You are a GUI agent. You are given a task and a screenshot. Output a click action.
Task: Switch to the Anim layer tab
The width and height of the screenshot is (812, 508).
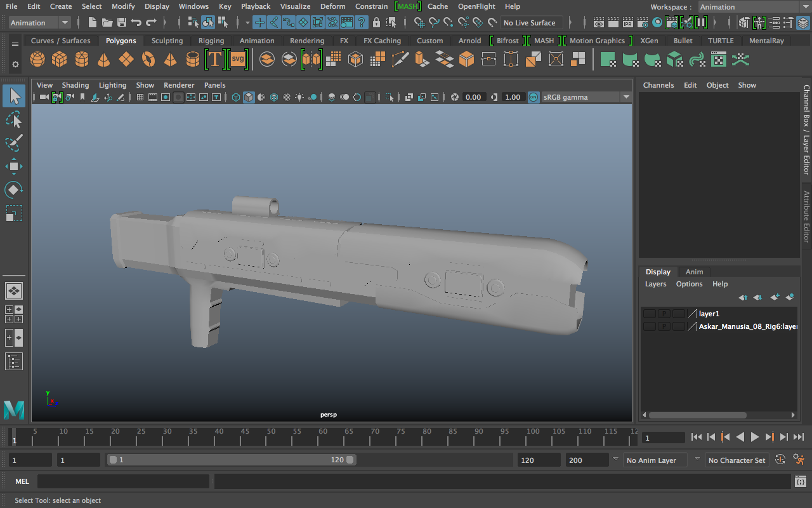coord(695,272)
